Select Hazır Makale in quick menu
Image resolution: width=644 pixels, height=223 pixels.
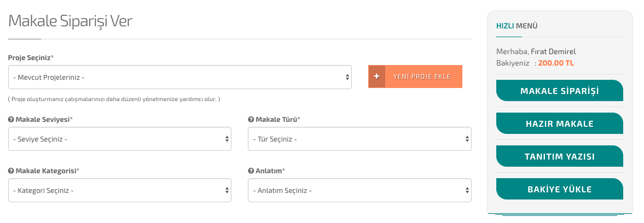point(559,124)
